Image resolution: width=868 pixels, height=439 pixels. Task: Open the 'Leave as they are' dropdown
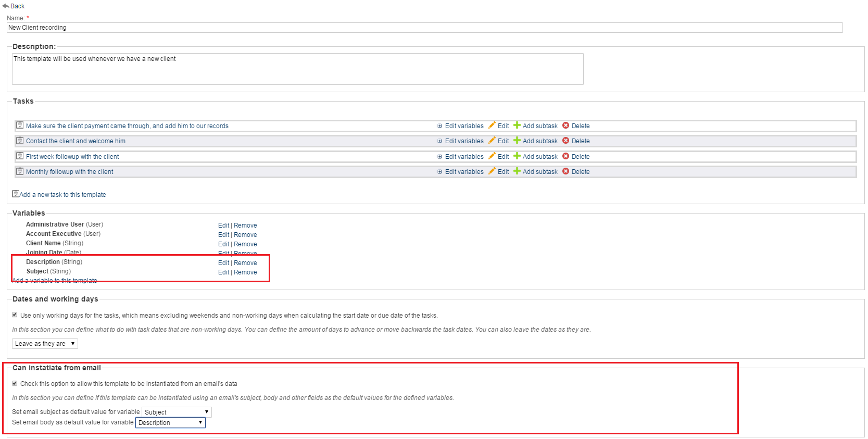point(45,344)
